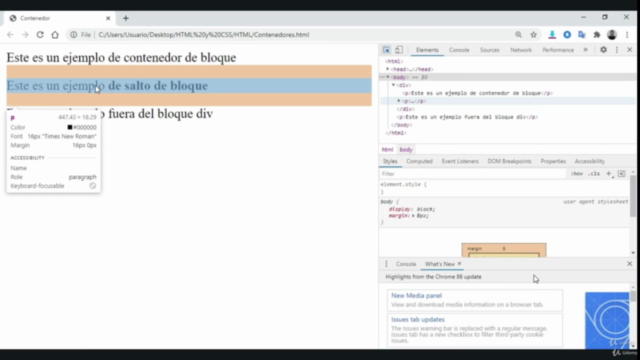Click the Styles pane vertical scrollbar

(x=633, y=196)
